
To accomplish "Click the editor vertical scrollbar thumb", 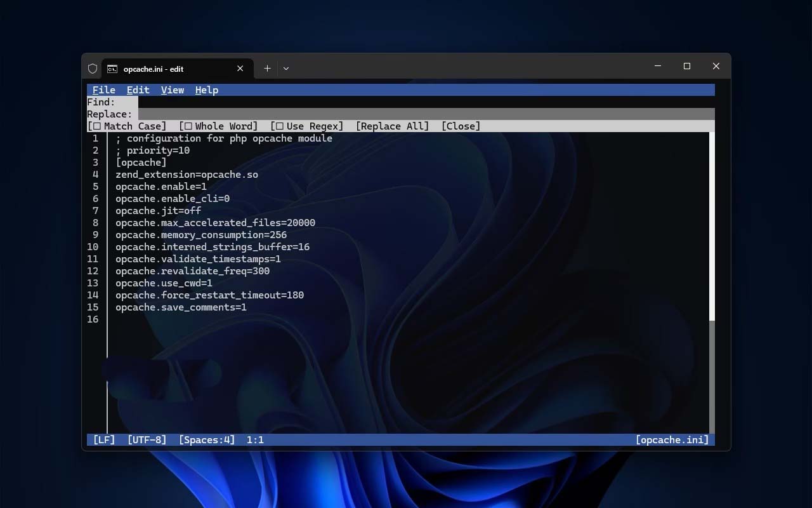I will [x=712, y=226].
